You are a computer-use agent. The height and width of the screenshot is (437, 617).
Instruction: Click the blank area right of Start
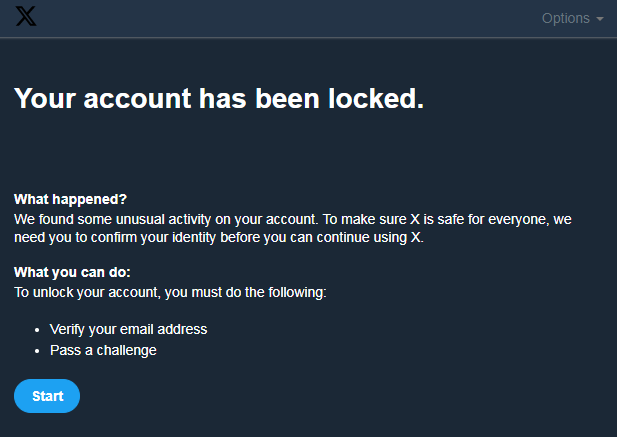click(300, 396)
